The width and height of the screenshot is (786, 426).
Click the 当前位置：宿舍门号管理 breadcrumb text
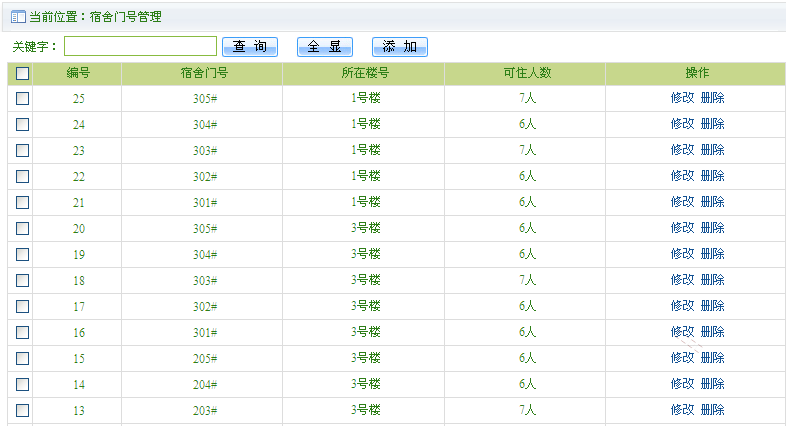point(95,17)
